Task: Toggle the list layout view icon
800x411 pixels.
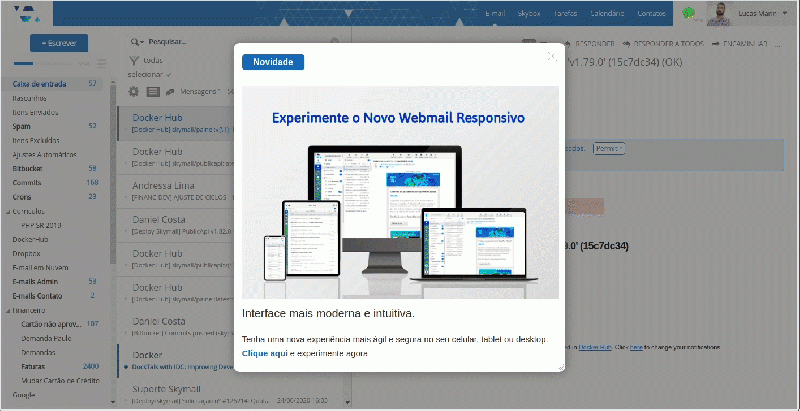Action: pos(153,92)
